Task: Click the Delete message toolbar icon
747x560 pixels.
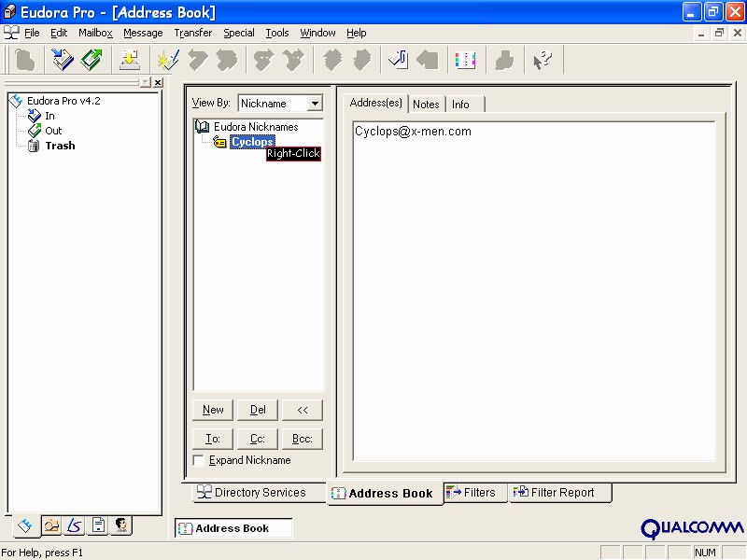Action: coord(25,61)
